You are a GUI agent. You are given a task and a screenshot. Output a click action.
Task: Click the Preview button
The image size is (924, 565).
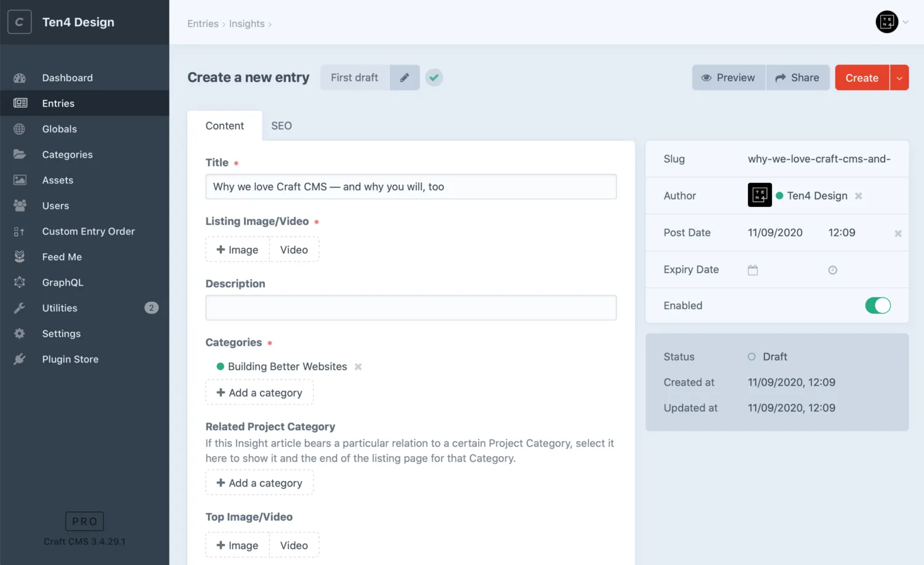[729, 78]
